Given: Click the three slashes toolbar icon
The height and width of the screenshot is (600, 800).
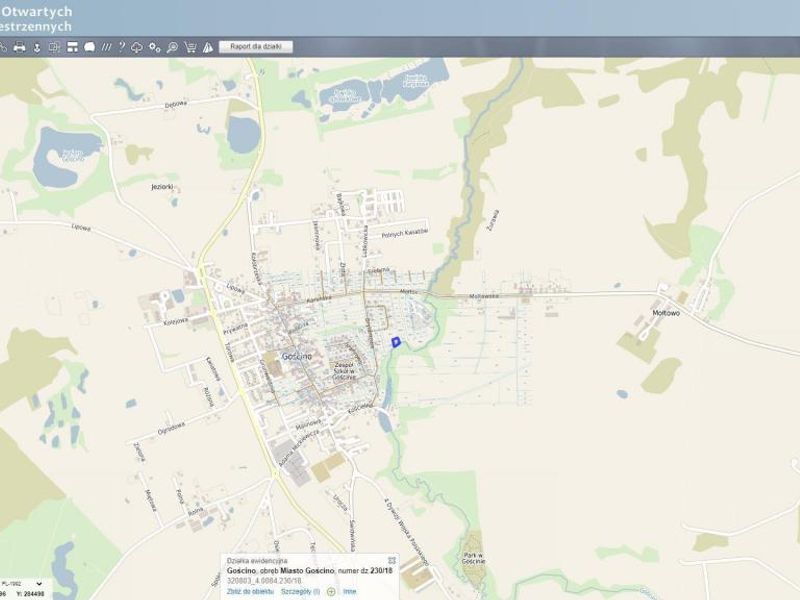Looking at the screenshot, I should tap(106, 47).
